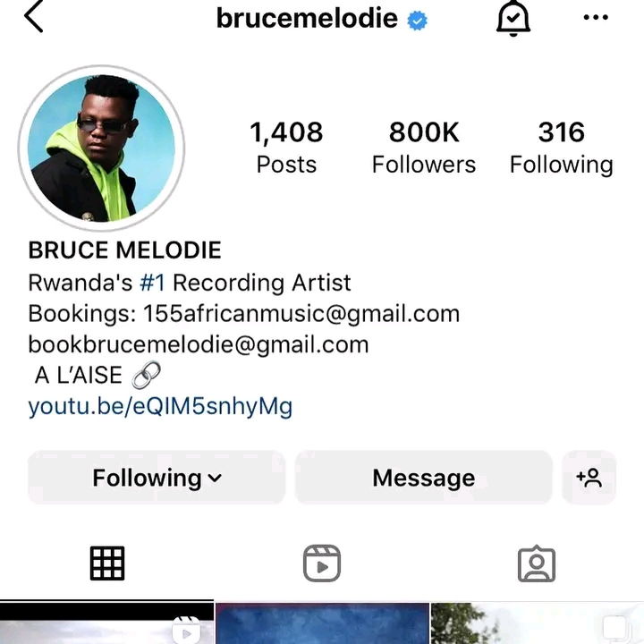The width and height of the screenshot is (644, 644).
Task: Go back using the left arrow
Action: click(x=34, y=16)
